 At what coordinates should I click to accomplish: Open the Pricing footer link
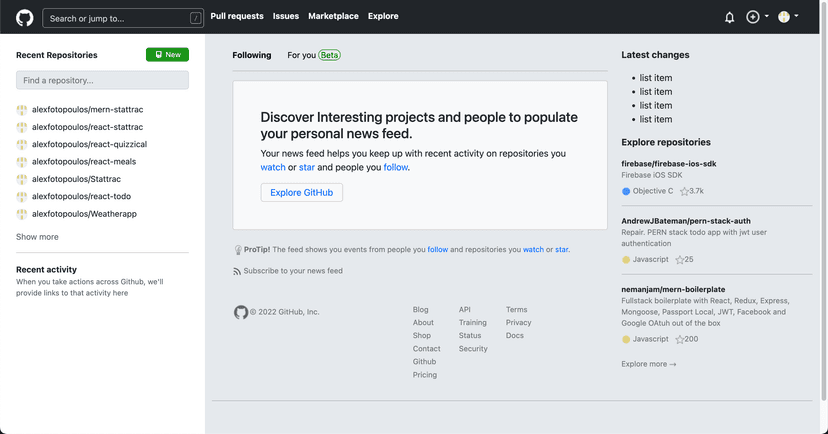point(425,375)
